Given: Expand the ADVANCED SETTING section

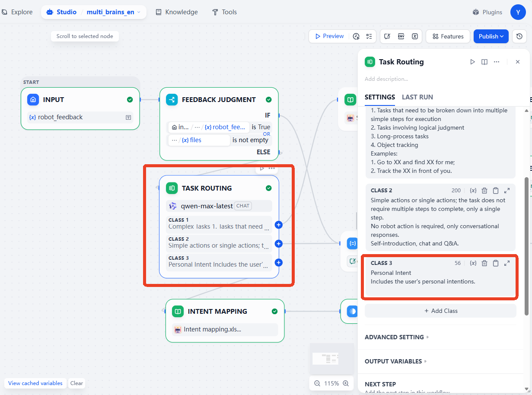Looking at the screenshot, I should click(x=397, y=337).
